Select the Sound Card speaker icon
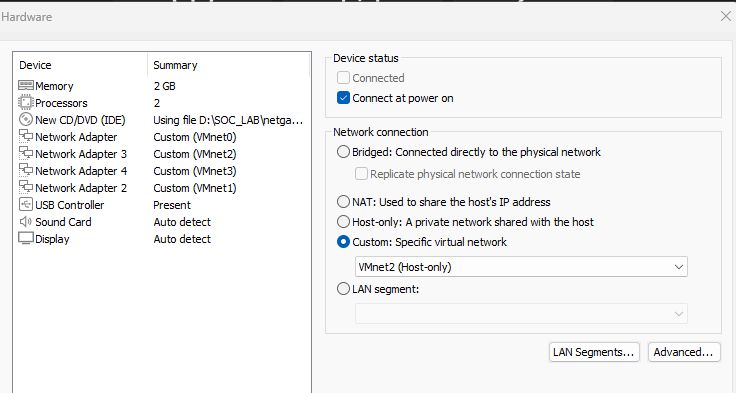Image resolution: width=736 pixels, height=393 pixels. click(x=26, y=221)
